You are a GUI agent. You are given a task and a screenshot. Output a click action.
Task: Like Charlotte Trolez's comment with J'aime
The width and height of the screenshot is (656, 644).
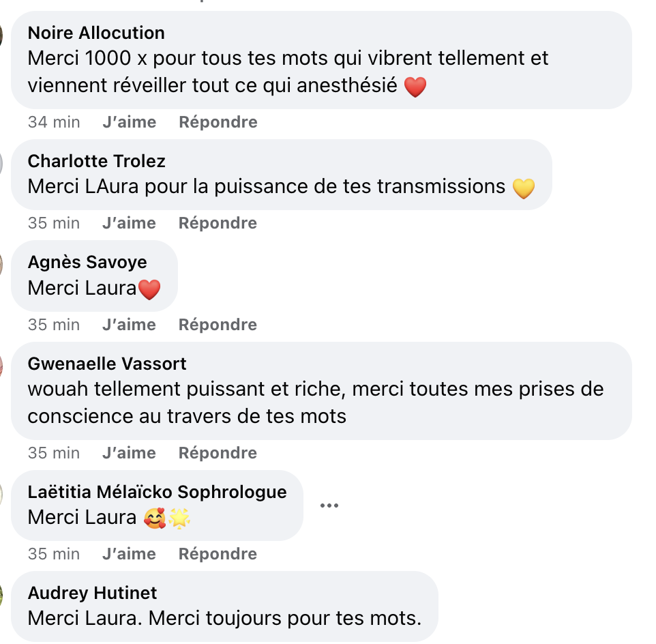(129, 223)
